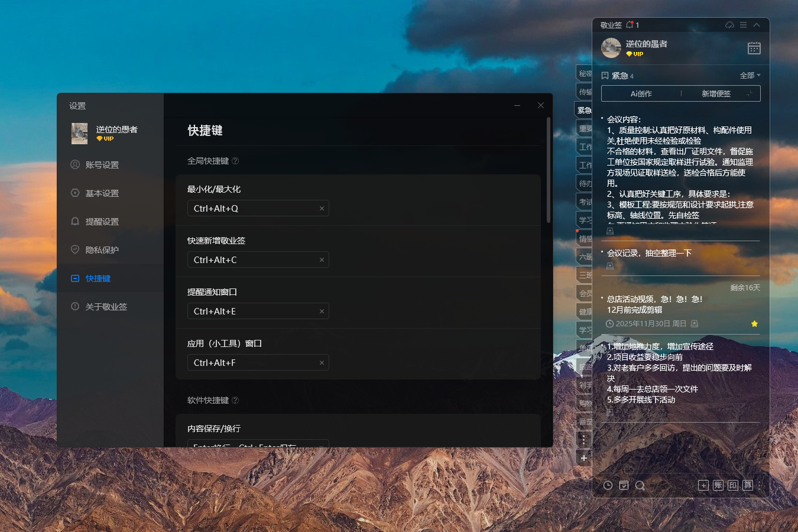Toggle the yellow star on the 总店活动视频 note
This screenshot has width=798, height=532.
coord(754,323)
